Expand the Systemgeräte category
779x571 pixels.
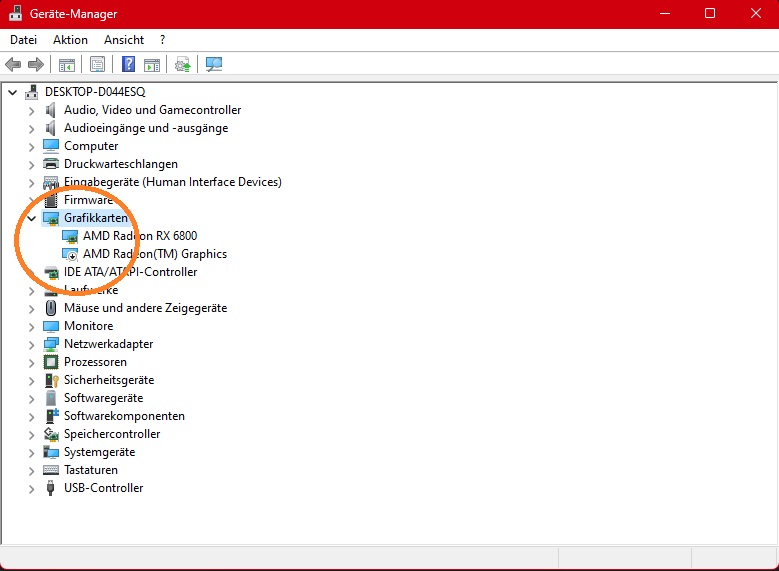(x=32, y=453)
